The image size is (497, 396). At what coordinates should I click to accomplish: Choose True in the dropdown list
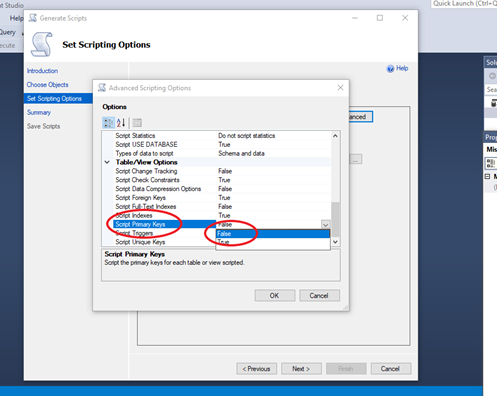273,242
